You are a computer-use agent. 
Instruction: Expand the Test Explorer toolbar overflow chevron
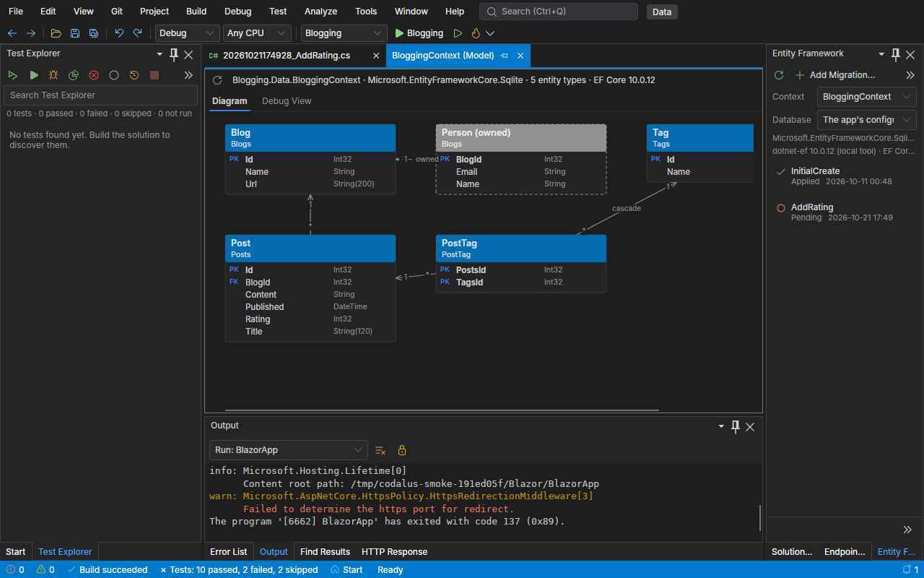tap(188, 75)
